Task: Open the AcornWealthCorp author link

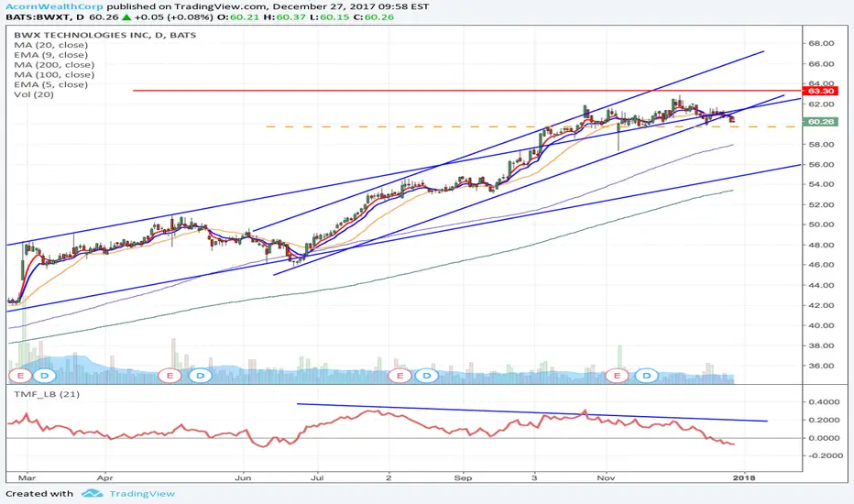Action: [54, 6]
